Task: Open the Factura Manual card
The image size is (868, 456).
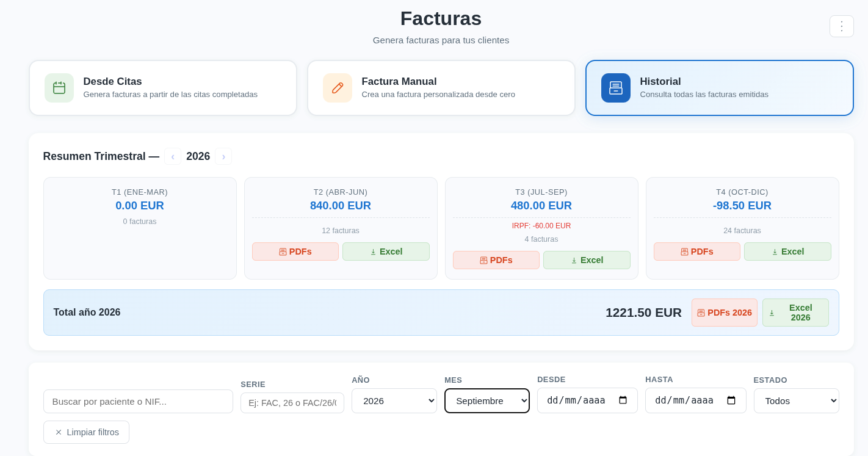Action: pos(441,88)
